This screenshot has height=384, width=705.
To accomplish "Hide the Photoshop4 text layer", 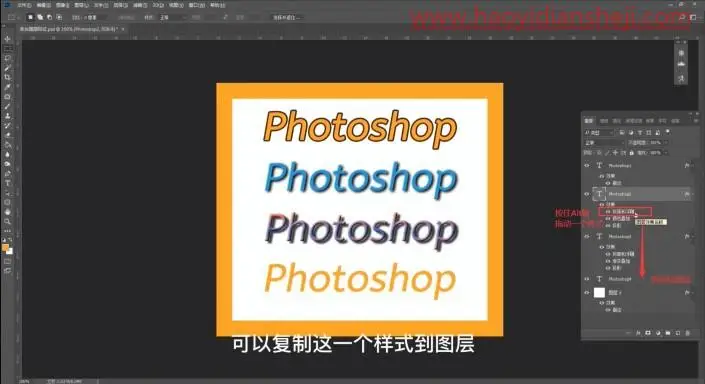I will coord(587,279).
